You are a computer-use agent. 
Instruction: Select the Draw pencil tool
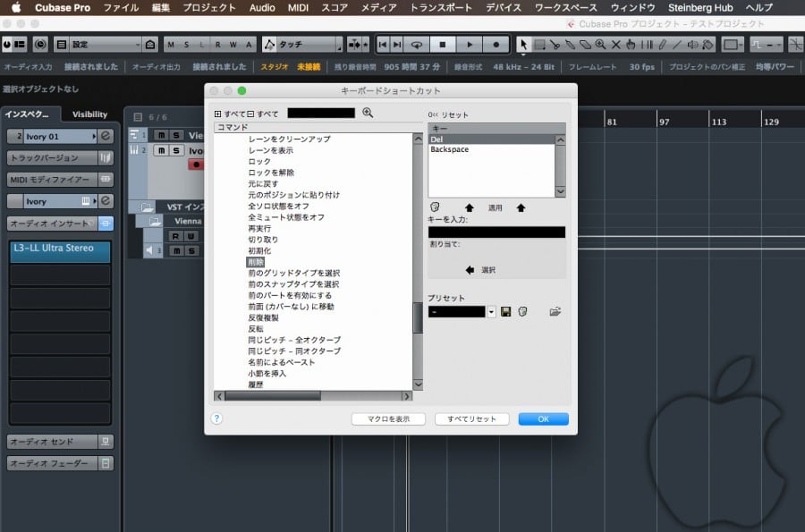click(x=662, y=45)
